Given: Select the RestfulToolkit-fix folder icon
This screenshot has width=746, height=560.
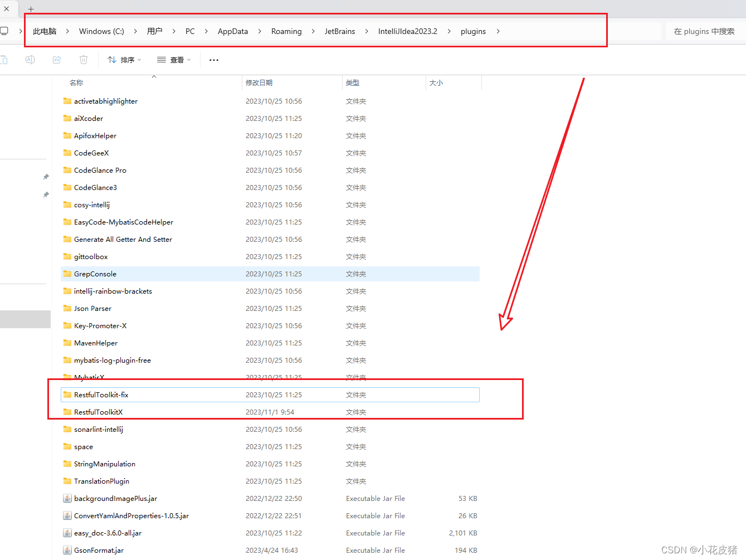Looking at the screenshot, I should [67, 395].
